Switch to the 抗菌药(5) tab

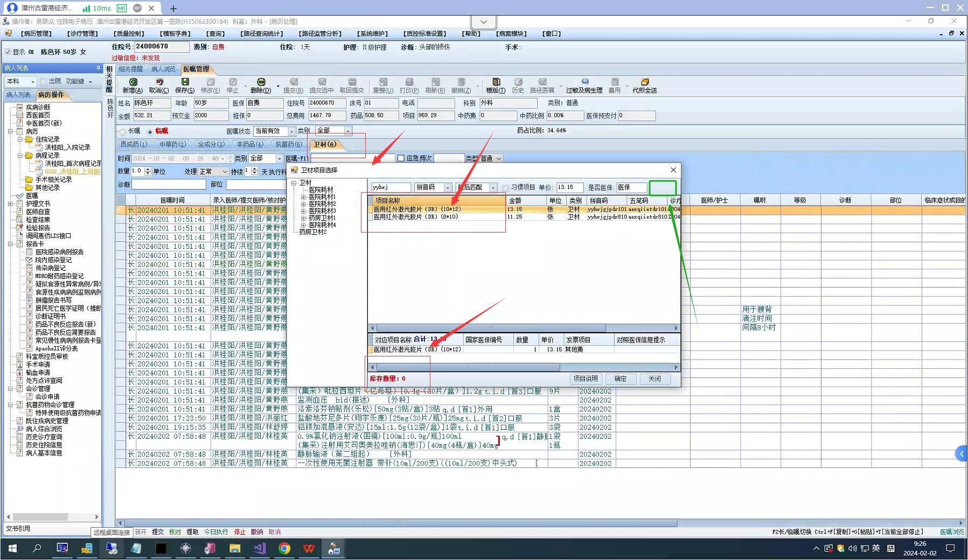[289, 144]
